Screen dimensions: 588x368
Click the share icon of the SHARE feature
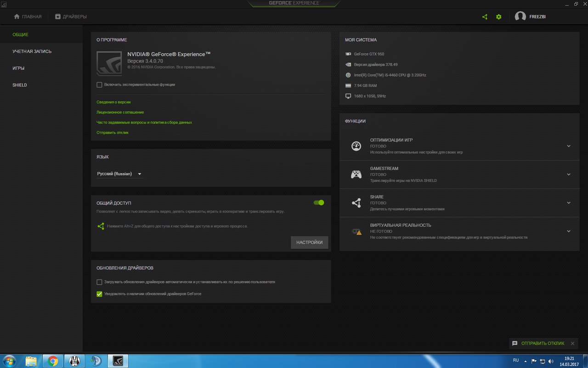click(x=356, y=203)
